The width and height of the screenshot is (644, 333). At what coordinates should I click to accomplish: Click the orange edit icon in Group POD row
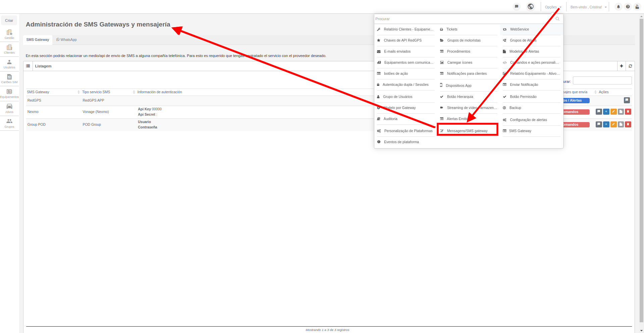[x=613, y=124]
